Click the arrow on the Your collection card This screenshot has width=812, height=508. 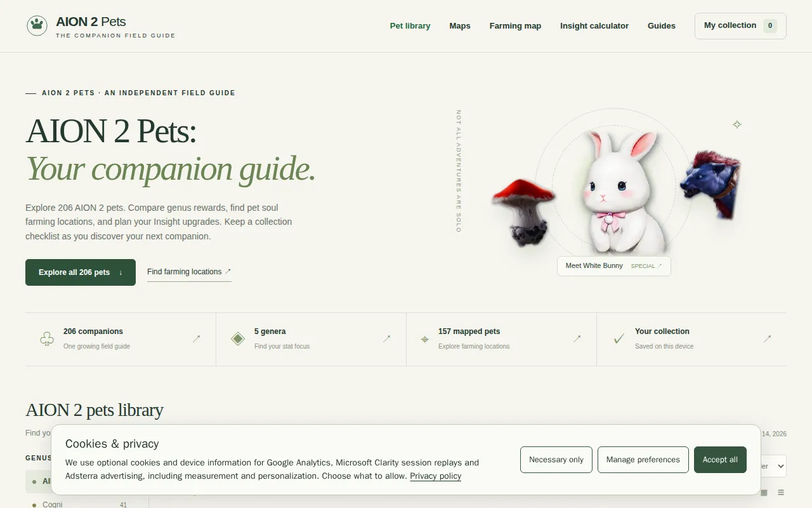coord(768,339)
